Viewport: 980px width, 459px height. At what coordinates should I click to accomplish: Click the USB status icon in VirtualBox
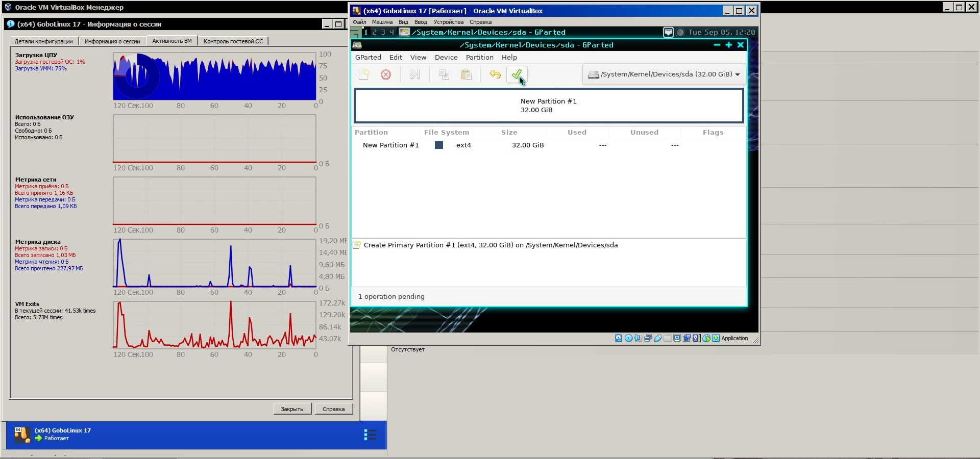pyautogui.click(x=658, y=338)
